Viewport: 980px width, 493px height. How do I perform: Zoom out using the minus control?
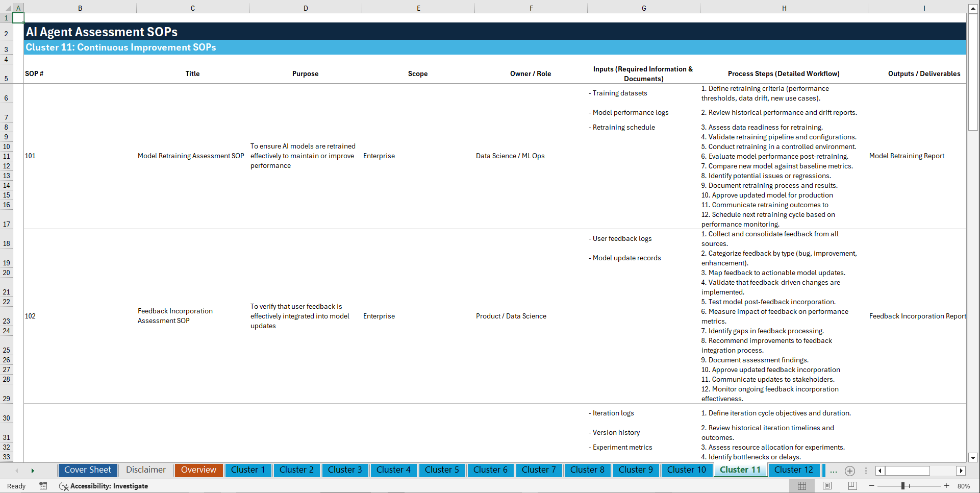pos(872,486)
